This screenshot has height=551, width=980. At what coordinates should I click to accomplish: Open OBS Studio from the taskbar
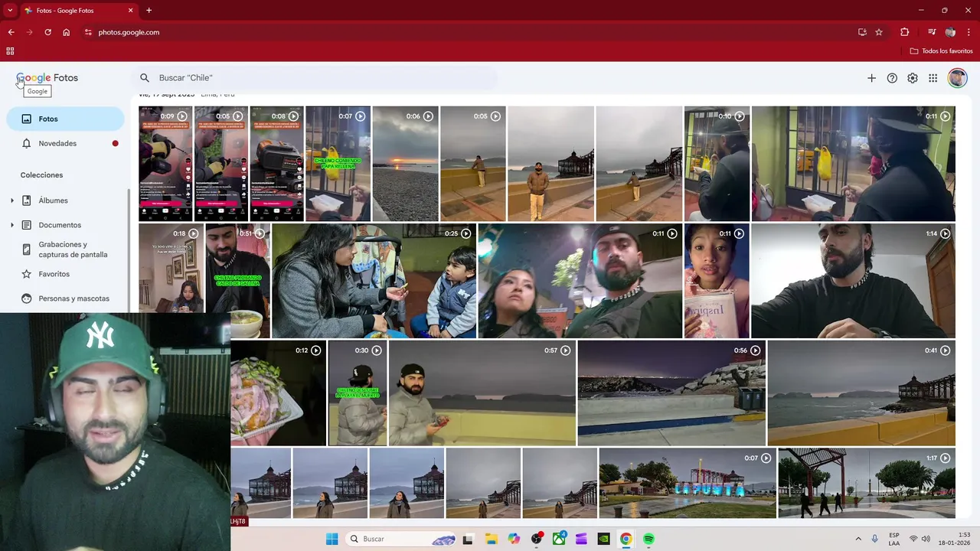pyautogui.click(x=536, y=539)
